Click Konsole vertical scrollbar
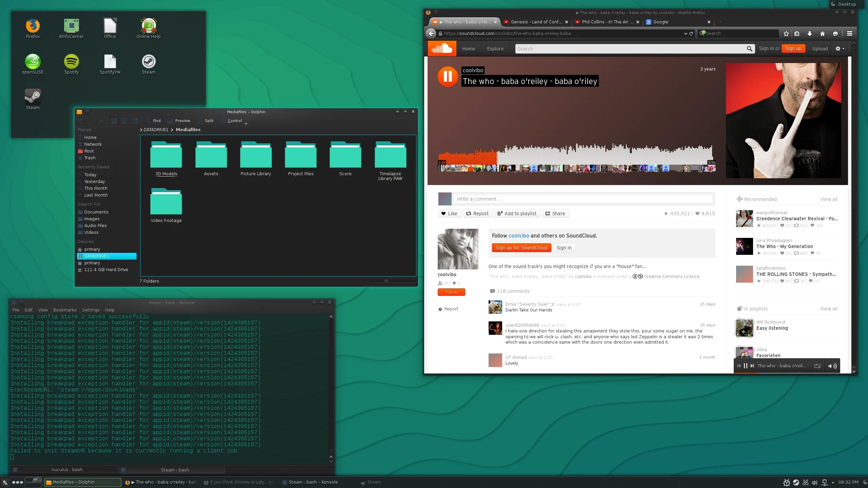 point(331,386)
